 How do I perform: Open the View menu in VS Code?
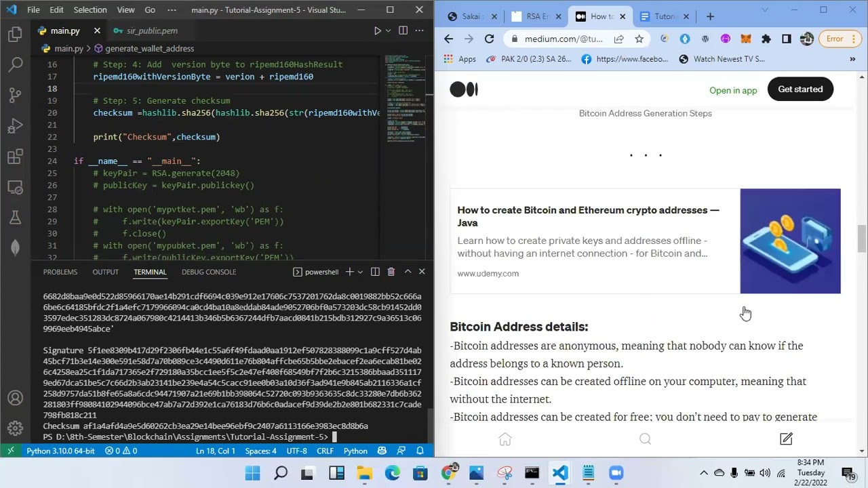[x=125, y=9]
